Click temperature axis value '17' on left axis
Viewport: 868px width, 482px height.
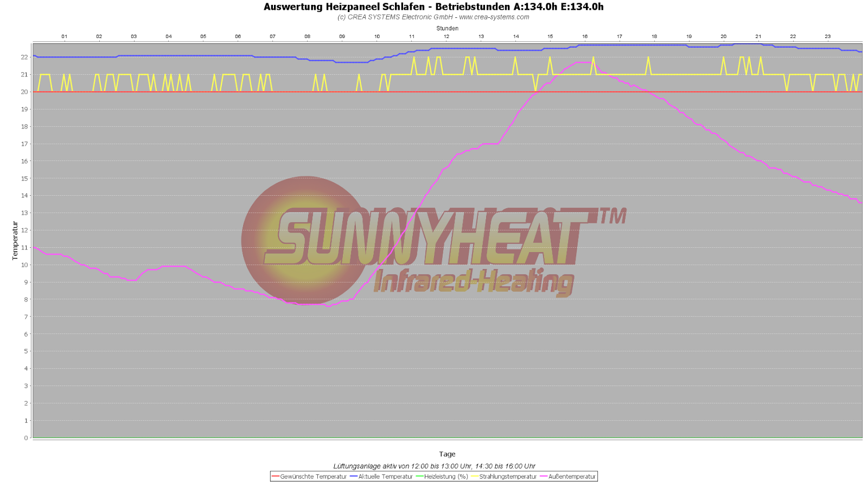[x=24, y=144]
